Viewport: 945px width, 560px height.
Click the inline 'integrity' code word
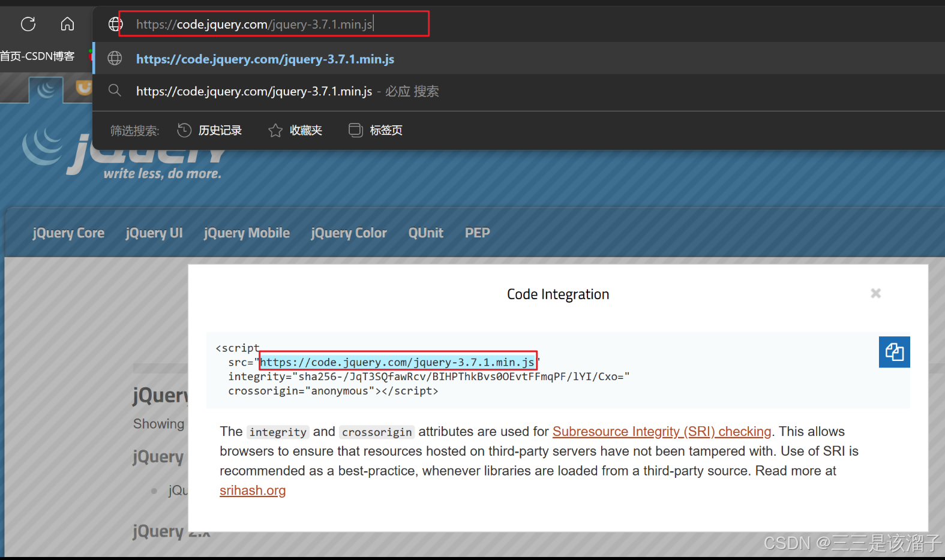coord(278,432)
